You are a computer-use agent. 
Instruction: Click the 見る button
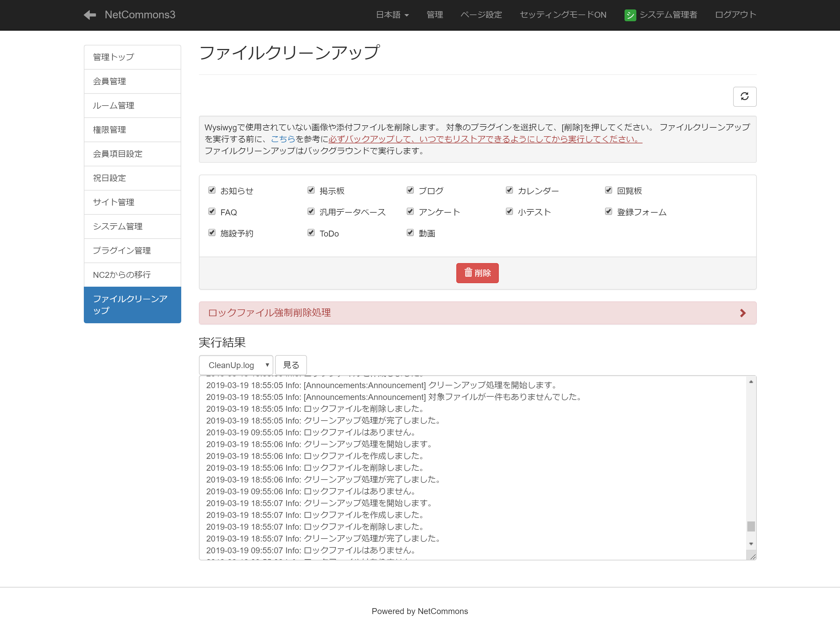coord(291,365)
